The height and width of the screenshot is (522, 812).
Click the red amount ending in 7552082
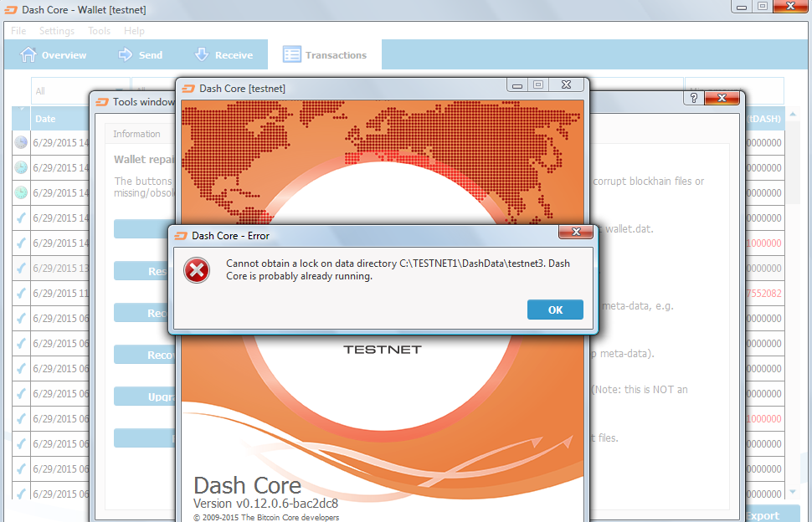point(763,294)
